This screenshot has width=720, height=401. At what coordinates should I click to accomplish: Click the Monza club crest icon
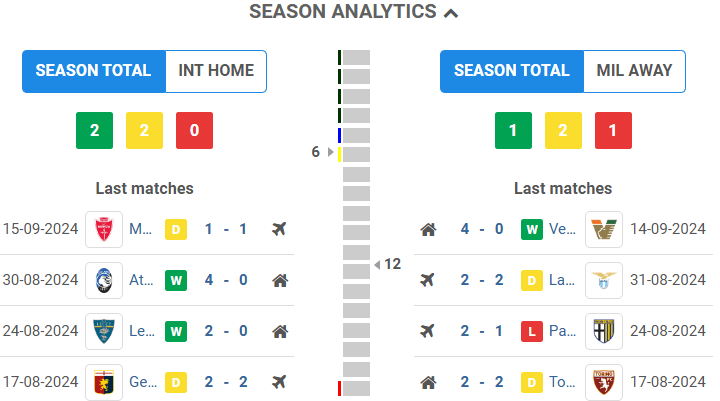pyautogui.click(x=104, y=229)
